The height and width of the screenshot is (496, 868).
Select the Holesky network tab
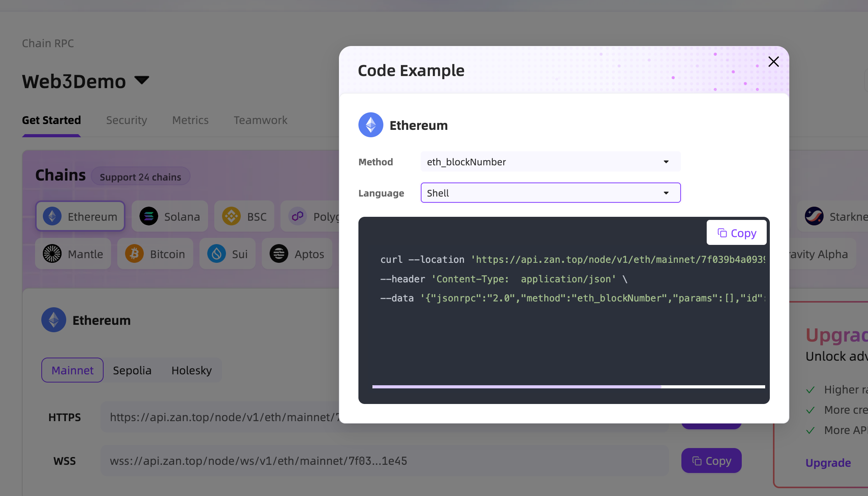pyautogui.click(x=192, y=370)
